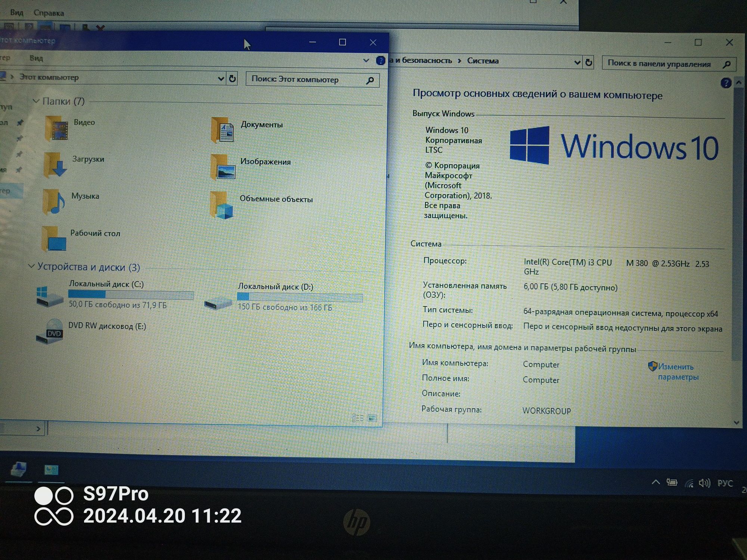Screen dimensions: 747x560
Task: Open Локальный диск (C:) drive
Action: tap(115, 295)
